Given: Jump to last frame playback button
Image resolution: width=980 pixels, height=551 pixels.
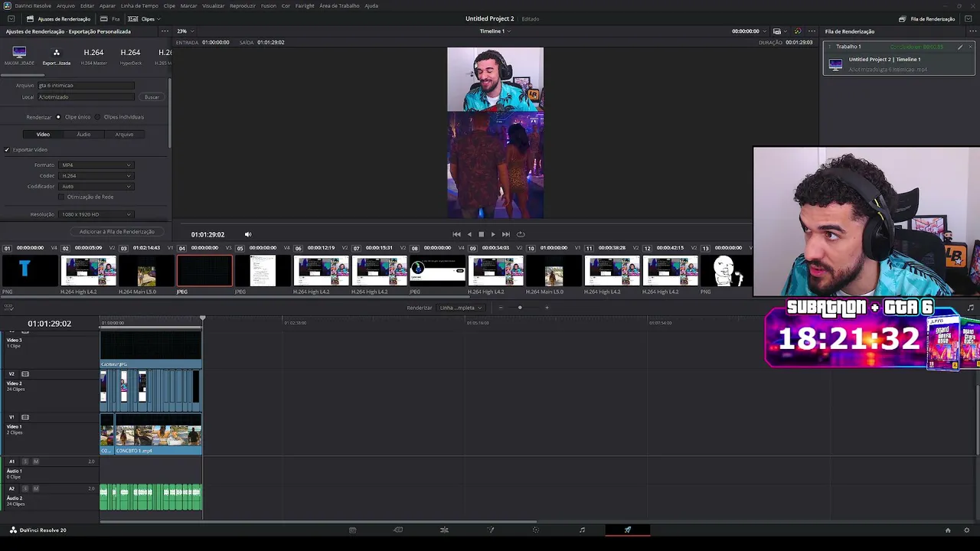Looking at the screenshot, I should tap(505, 234).
